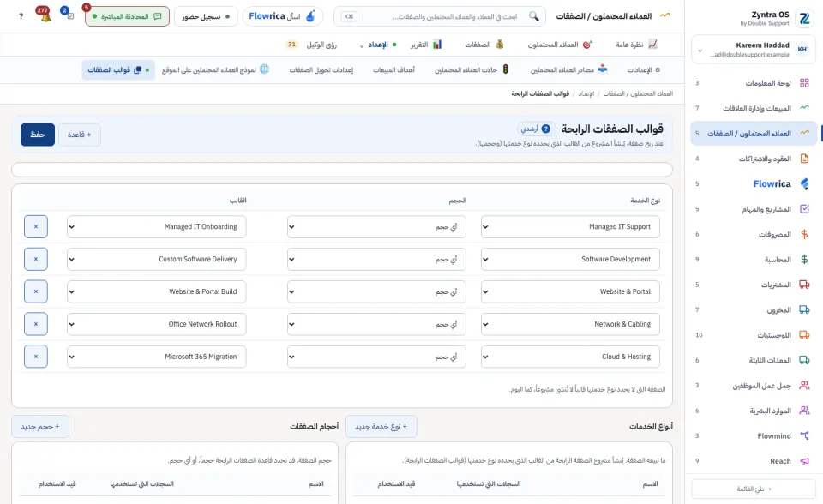Open the الإعداد dropdown tab
The height and width of the screenshot is (504, 823).
click(377, 45)
